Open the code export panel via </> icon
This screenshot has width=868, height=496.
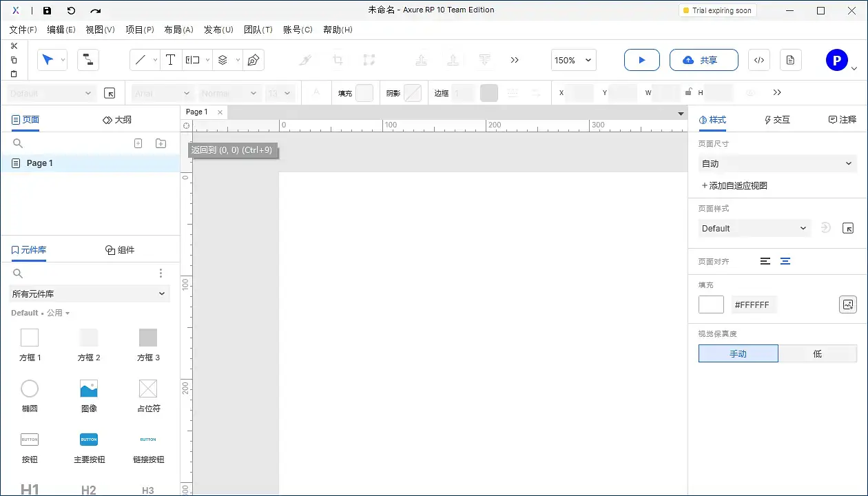click(x=758, y=60)
